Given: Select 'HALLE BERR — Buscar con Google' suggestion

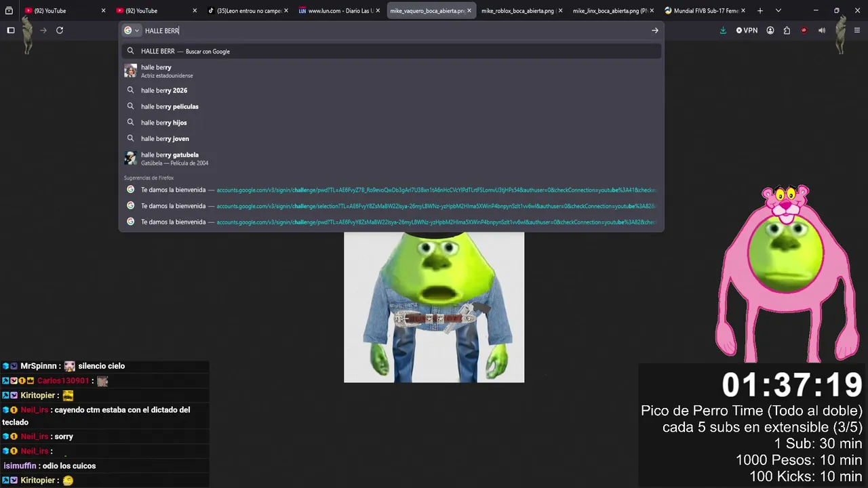Looking at the screenshot, I should (x=391, y=51).
